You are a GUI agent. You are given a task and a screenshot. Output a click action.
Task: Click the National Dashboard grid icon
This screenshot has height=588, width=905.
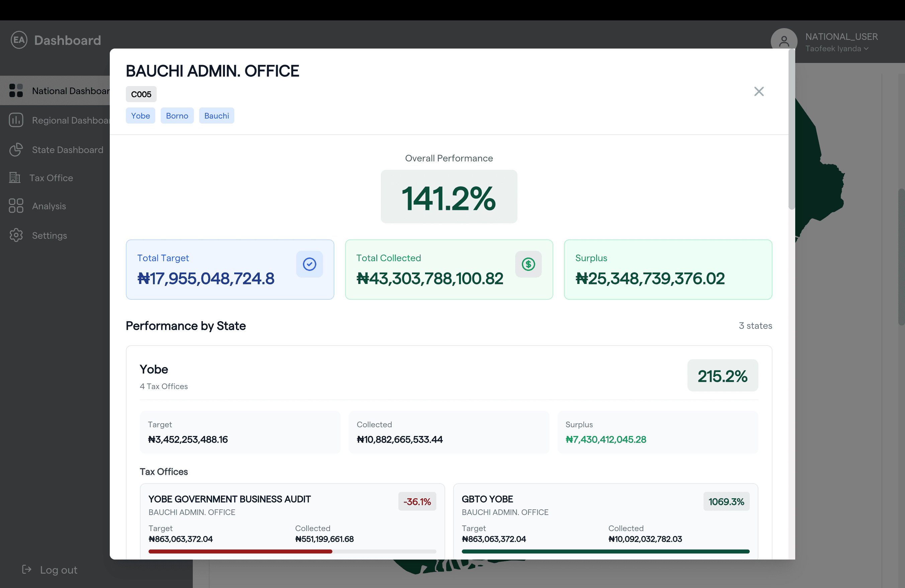16,90
